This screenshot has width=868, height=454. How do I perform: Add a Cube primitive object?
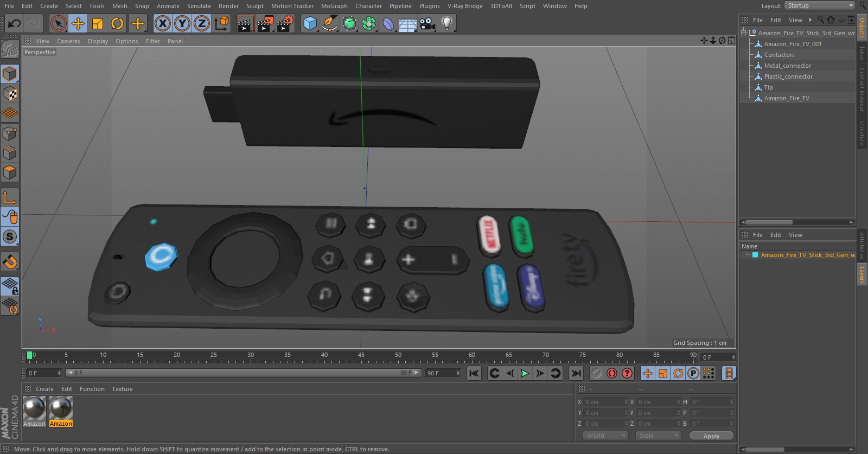[310, 23]
